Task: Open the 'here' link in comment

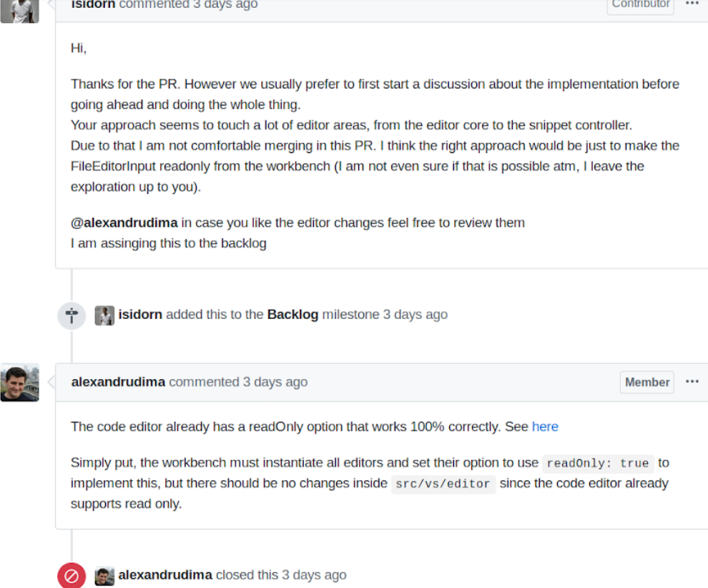Action: coord(544,426)
